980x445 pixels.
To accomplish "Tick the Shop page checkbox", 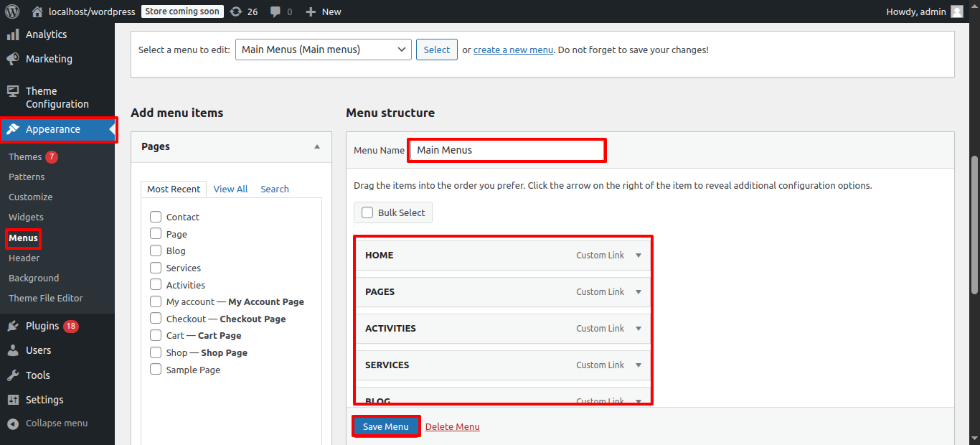I will [x=156, y=352].
